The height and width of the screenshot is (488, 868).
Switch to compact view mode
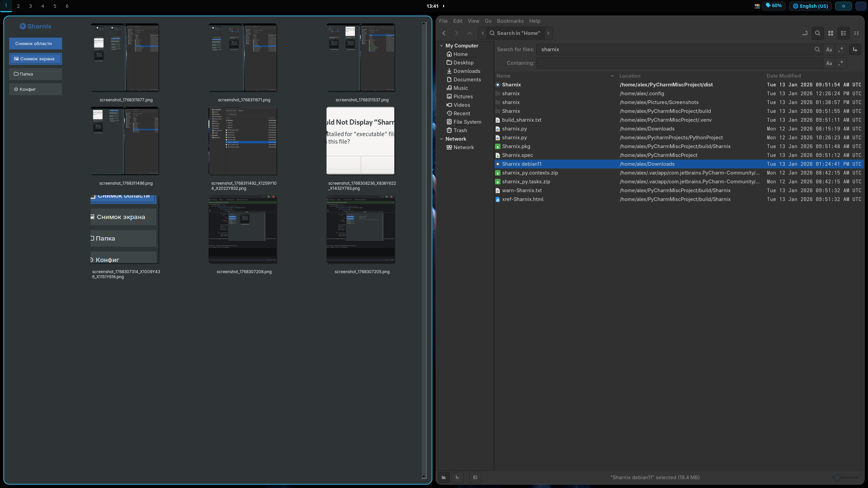(856, 33)
